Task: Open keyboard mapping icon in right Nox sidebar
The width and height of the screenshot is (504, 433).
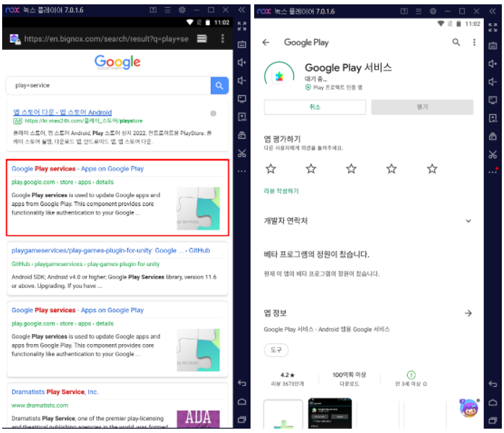Action: tap(492, 46)
